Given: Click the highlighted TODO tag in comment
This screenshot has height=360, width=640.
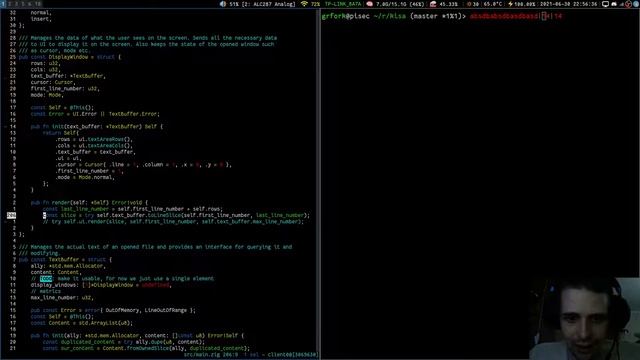Looking at the screenshot, I should coord(46,278).
